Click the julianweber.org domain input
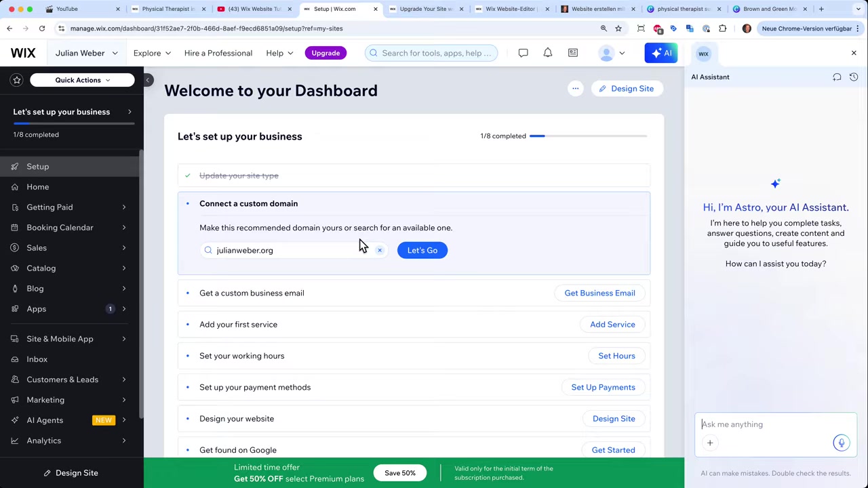This screenshot has width=868, height=488. coord(294,250)
